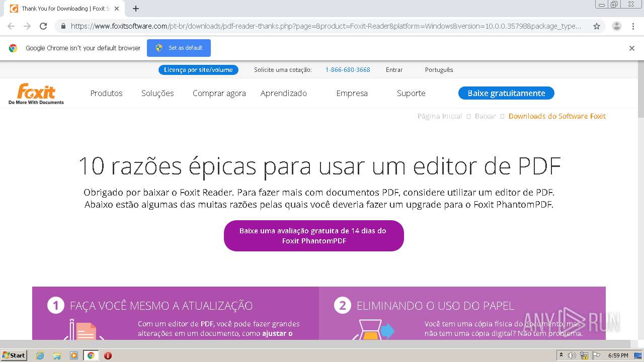Click Downloads do Software Foxit breadcrumb
Screen dimensions: 644x362
pos(557,116)
